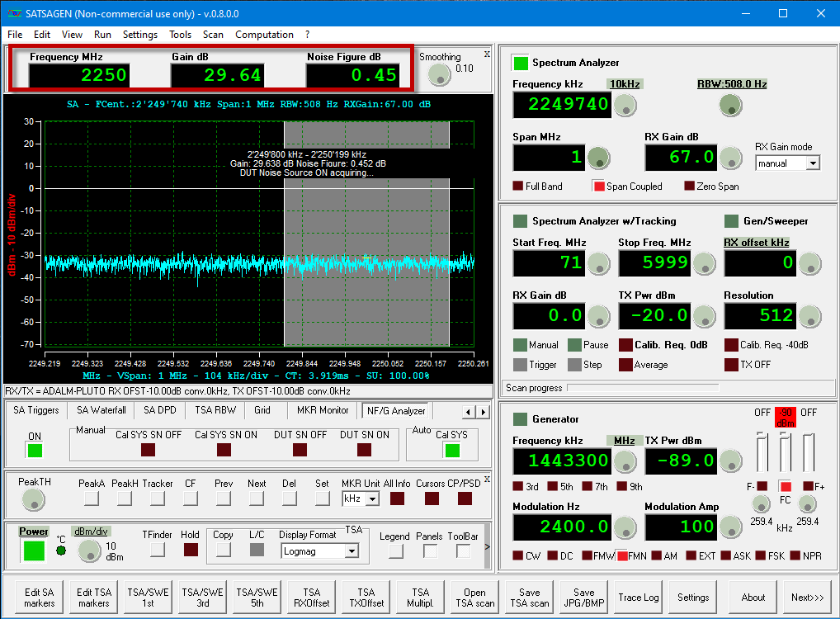This screenshot has width=840, height=619.
Task: Click the RBW:508.0 Hz label
Action: tap(732, 84)
